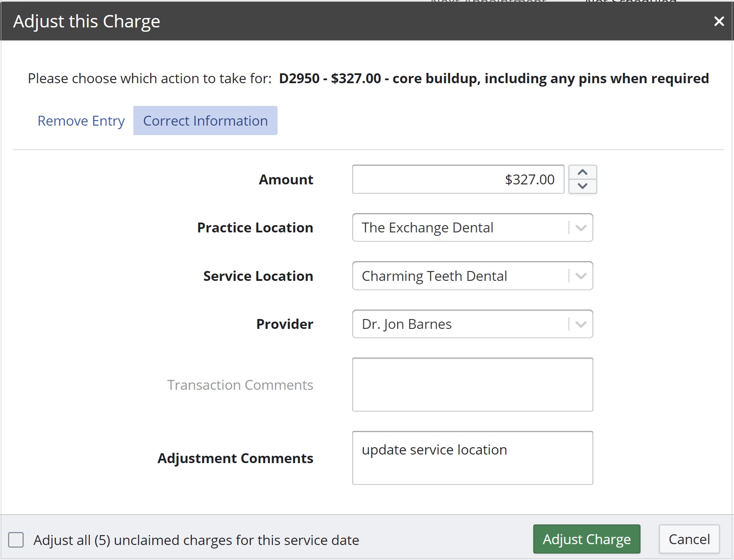734x560 pixels.
Task: Click the green Adjust Charge button
Action: (587, 539)
